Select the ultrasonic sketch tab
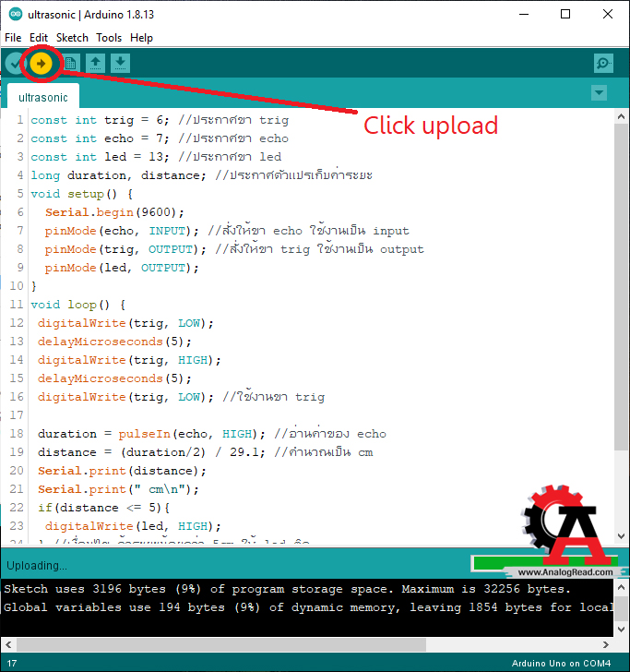Viewport: 630px width, 672px height. coord(43,97)
